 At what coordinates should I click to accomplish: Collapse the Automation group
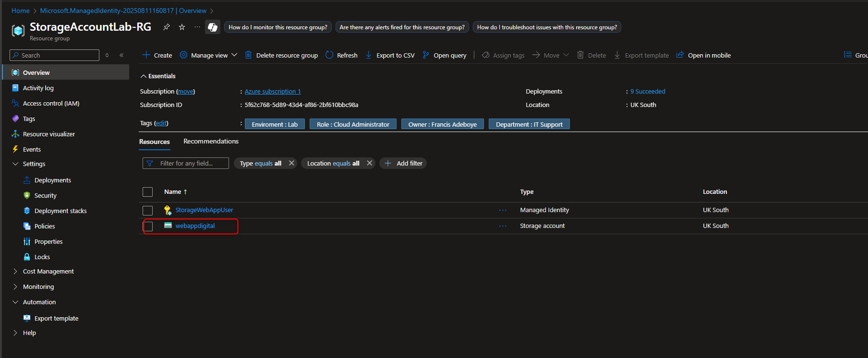tap(15, 302)
